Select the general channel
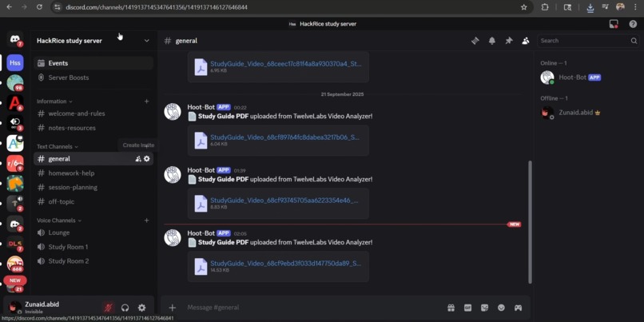This screenshot has height=322, width=644. (x=93, y=158)
